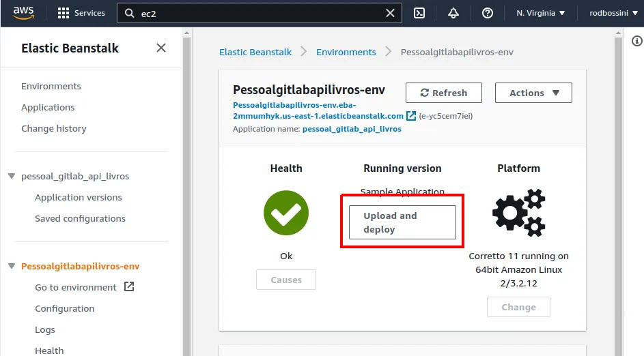Click the magnifier search icon

[x=129, y=13]
